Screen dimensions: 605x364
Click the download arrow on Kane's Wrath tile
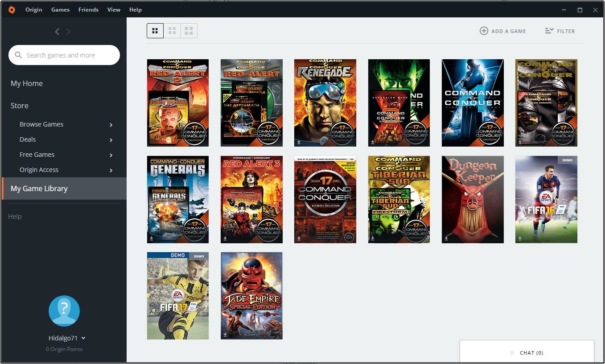tap(373, 143)
